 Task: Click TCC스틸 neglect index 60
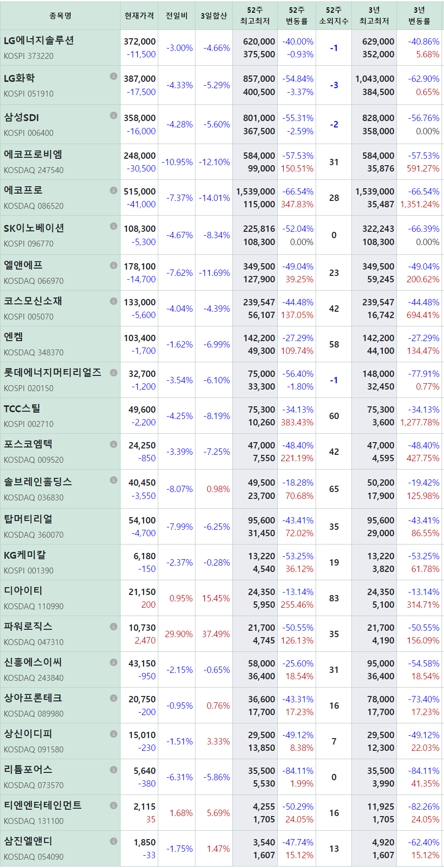(x=334, y=416)
